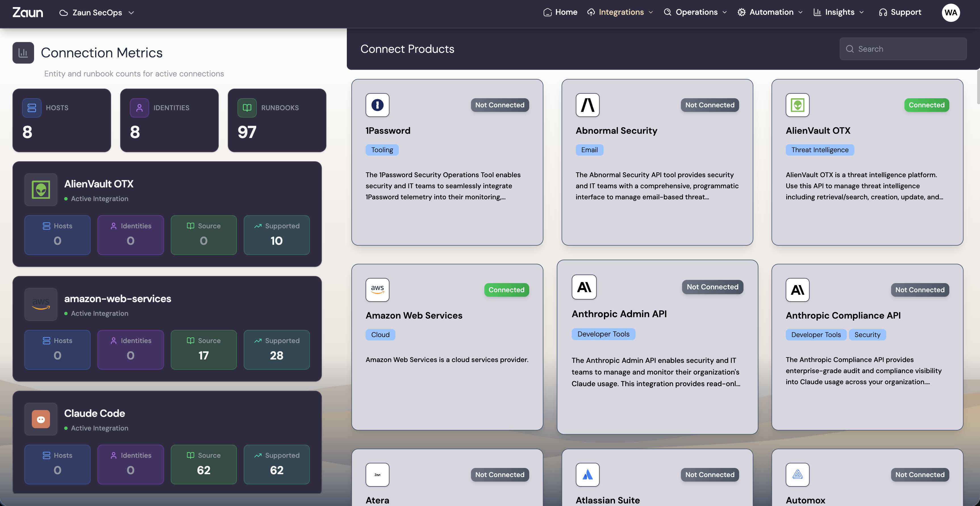This screenshot has height=506, width=980.
Task: Expand the Zaun SecOps workspace dropdown
Action: 97,12
